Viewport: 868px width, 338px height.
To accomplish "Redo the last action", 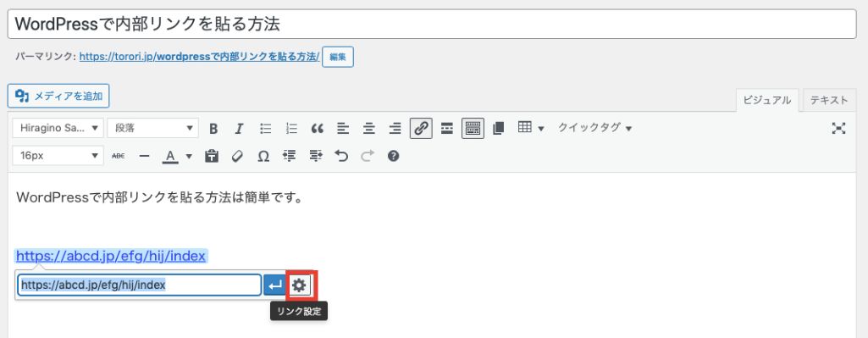I will tap(368, 156).
